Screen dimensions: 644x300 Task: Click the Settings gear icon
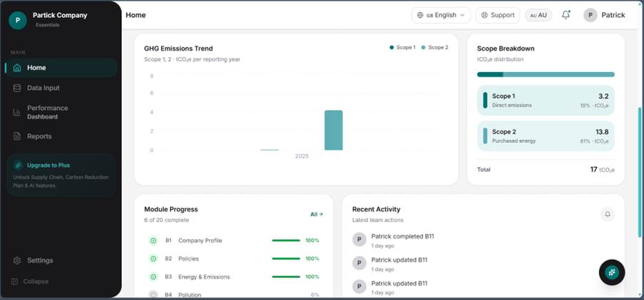(x=17, y=261)
